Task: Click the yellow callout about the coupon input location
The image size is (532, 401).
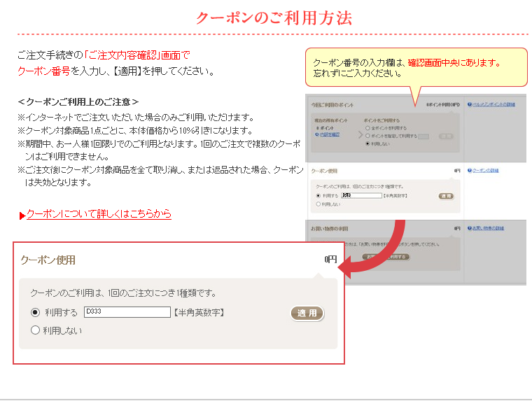Action: coord(416,67)
